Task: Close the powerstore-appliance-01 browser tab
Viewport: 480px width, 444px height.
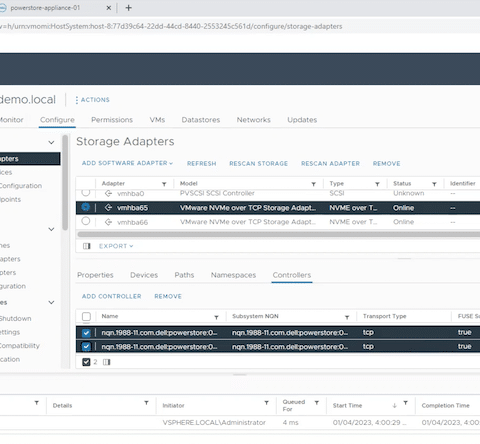Action: 109,8
